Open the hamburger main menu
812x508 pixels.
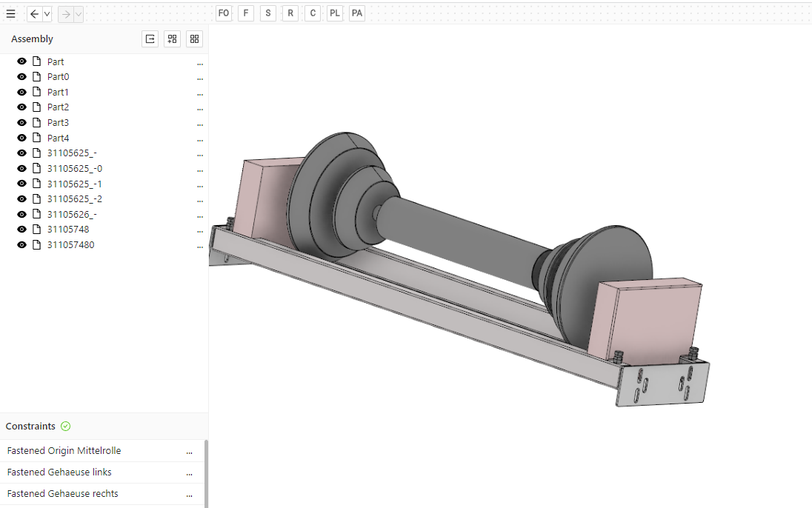[x=11, y=14]
